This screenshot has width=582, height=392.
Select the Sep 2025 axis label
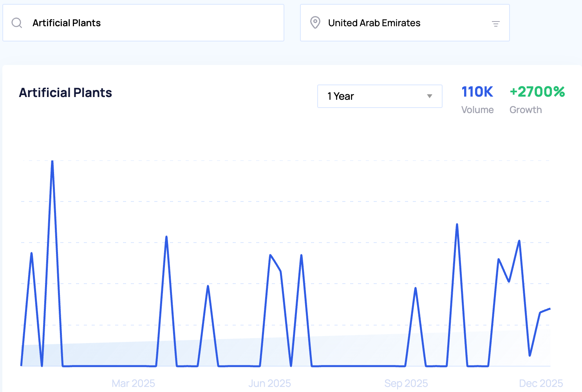pyautogui.click(x=406, y=383)
